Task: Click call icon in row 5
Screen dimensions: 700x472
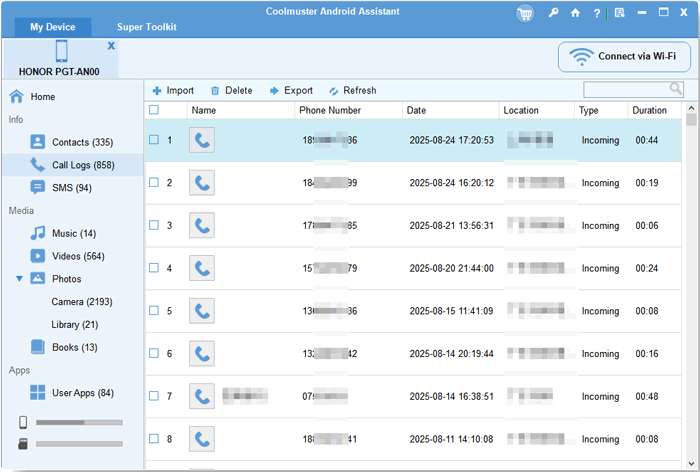Action: pos(202,311)
